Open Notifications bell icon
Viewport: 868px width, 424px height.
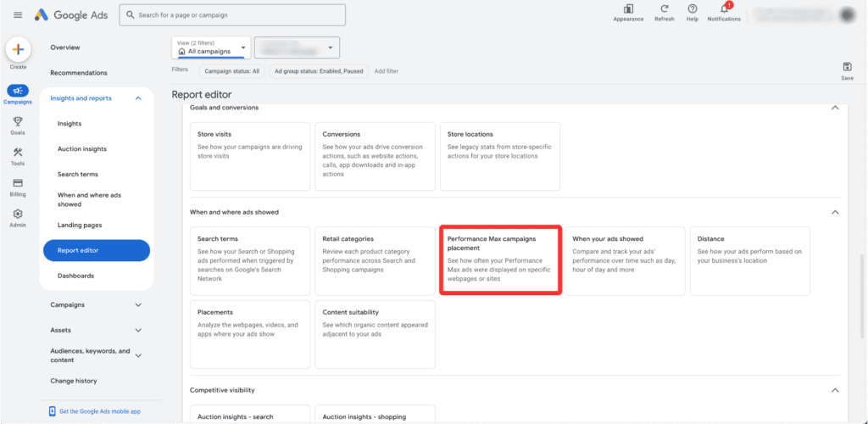coord(724,8)
